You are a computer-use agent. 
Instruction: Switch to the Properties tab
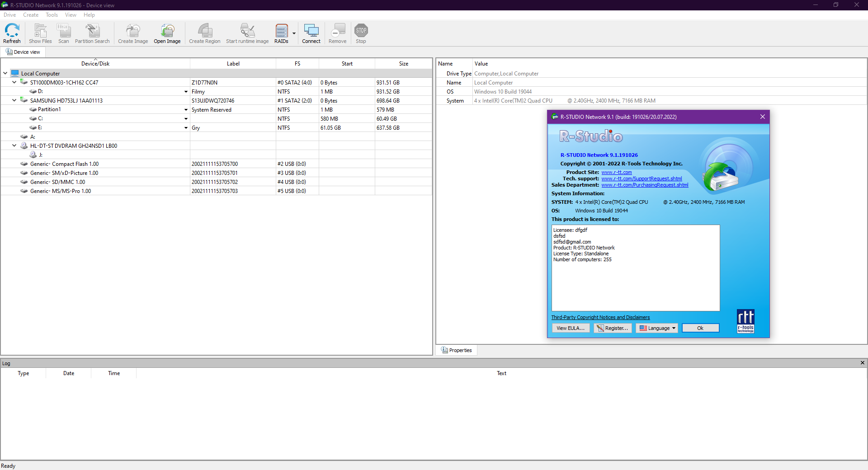point(457,350)
